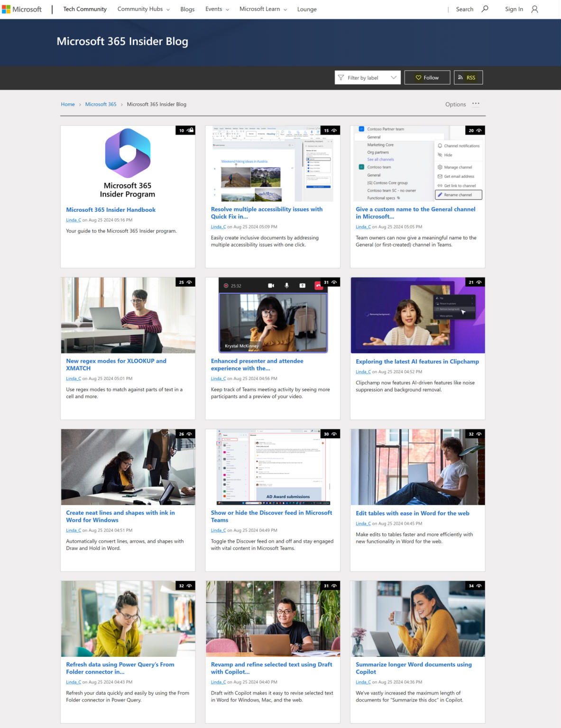Follow the Microsoft 365 Insider Blog
This screenshot has width=561, height=728.
click(x=427, y=78)
